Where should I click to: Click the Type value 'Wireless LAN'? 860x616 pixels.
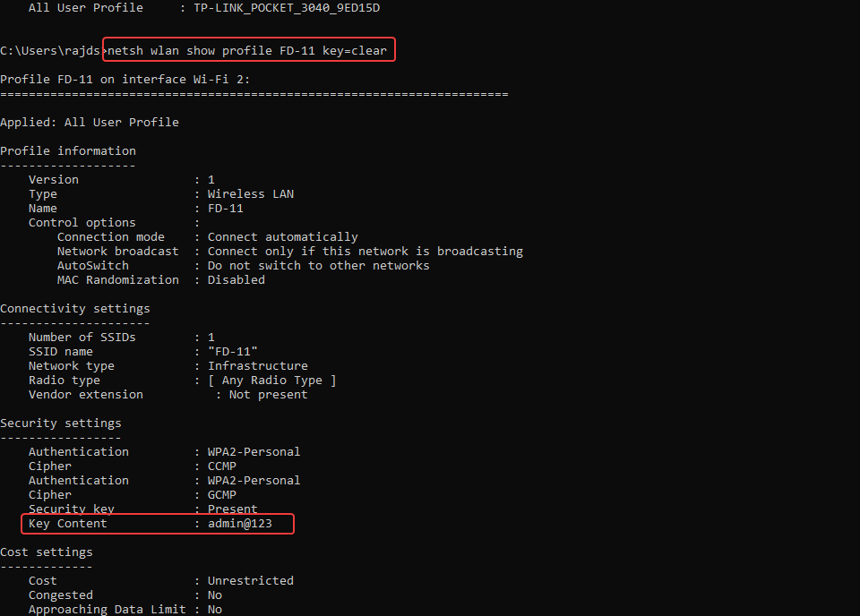(x=251, y=193)
